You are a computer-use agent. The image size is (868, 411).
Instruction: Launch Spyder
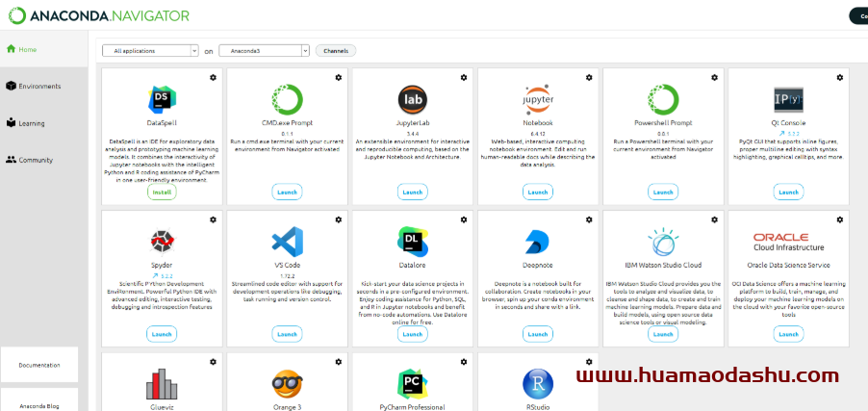point(162,334)
